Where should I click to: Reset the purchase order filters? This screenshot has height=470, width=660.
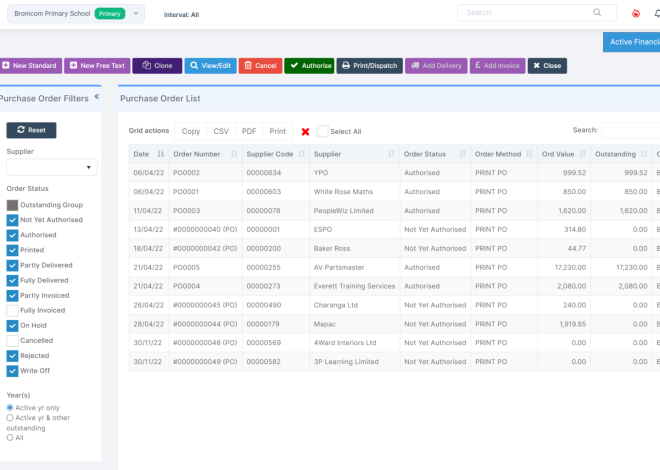pos(31,130)
